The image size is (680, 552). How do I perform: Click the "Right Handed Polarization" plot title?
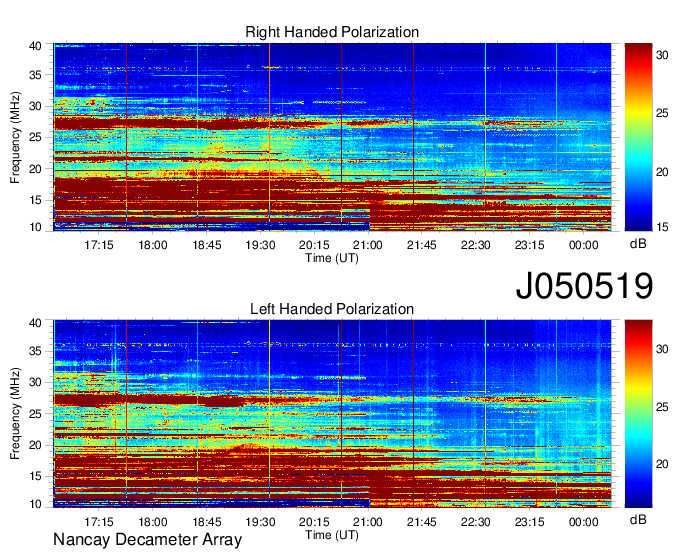click(332, 32)
